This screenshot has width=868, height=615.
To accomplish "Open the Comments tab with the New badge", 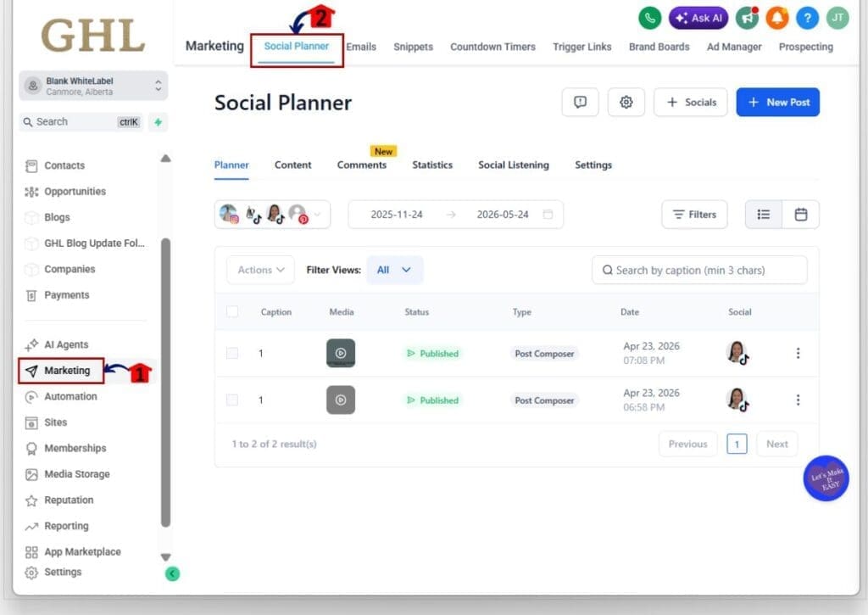I will point(363,165).
